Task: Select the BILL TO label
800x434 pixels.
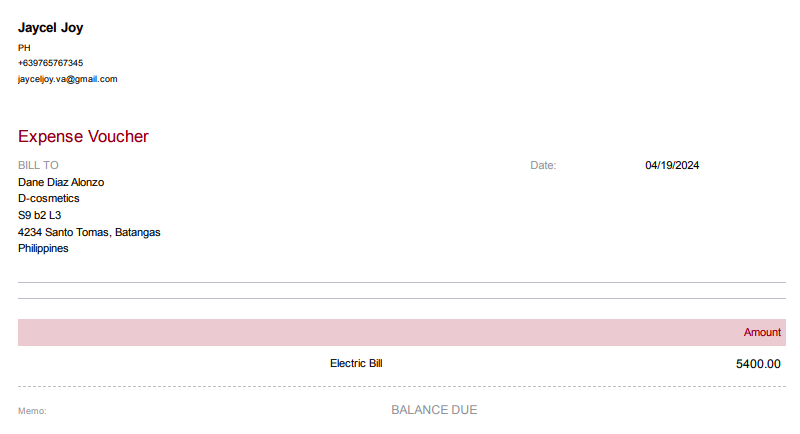Action: (38, 165)
